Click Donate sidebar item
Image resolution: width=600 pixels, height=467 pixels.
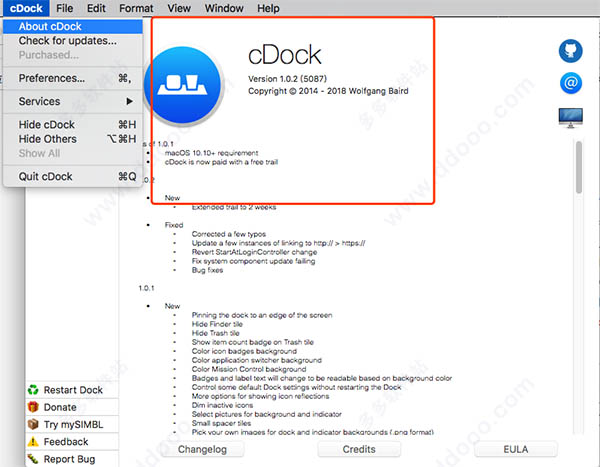point(72,407)
